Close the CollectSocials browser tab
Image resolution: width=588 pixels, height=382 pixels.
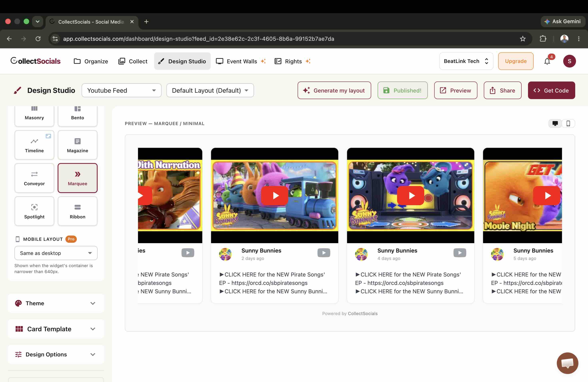tap(132, 22)
